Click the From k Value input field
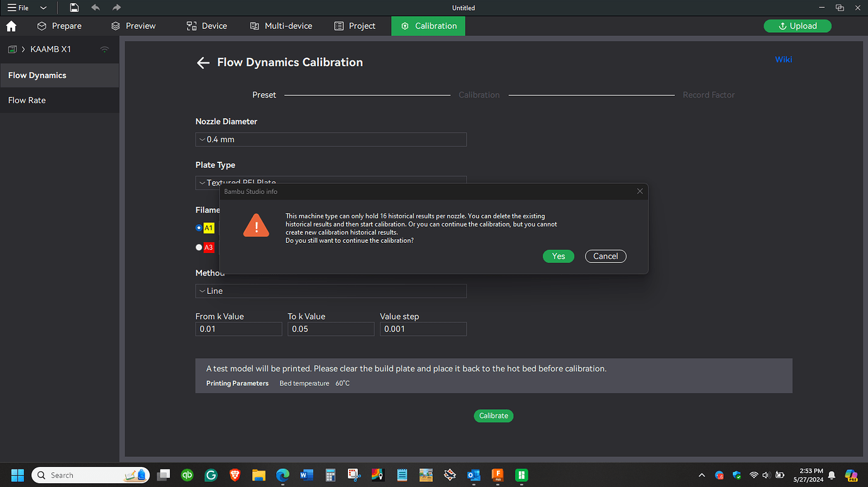Viewport: 868px width, 487px height. tap(239, 329)
